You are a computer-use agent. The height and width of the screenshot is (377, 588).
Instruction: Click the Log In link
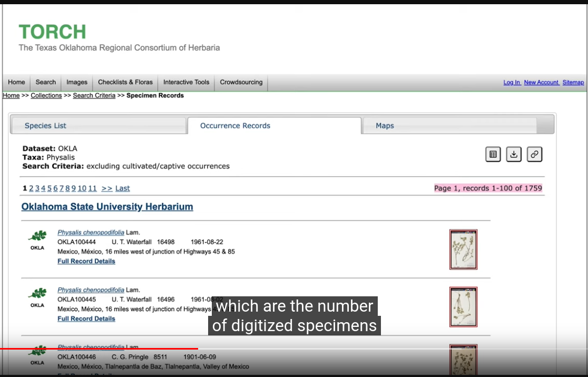point(512,83)
